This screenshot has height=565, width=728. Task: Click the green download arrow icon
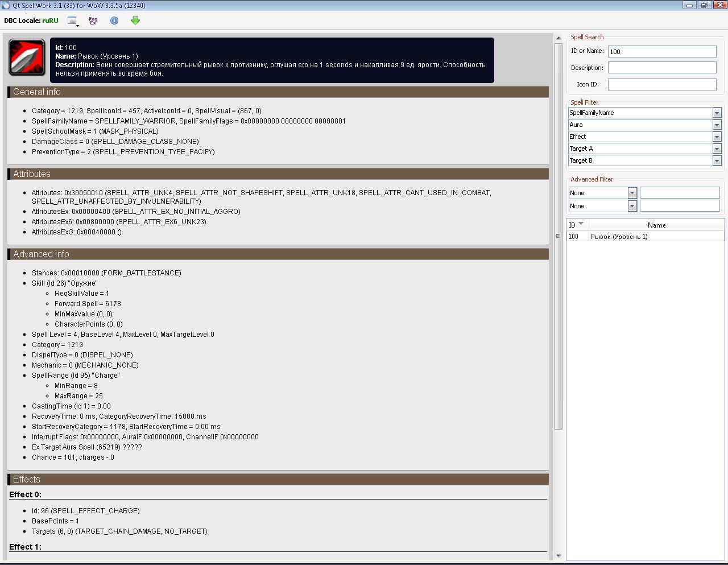135,20
